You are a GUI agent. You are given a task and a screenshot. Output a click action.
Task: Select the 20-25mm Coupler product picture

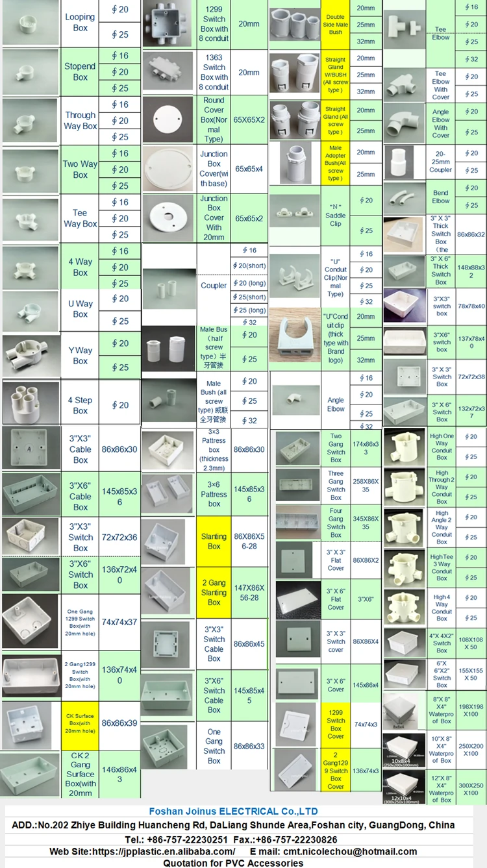[x=404, y=160]
